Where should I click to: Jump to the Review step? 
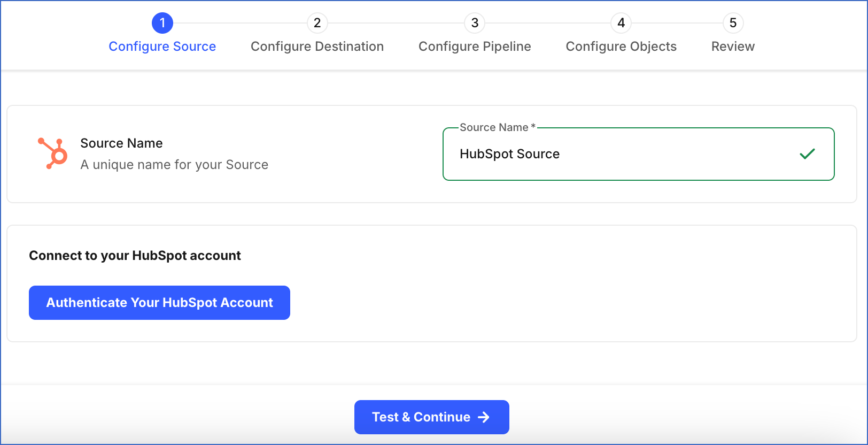click(733, 47)
